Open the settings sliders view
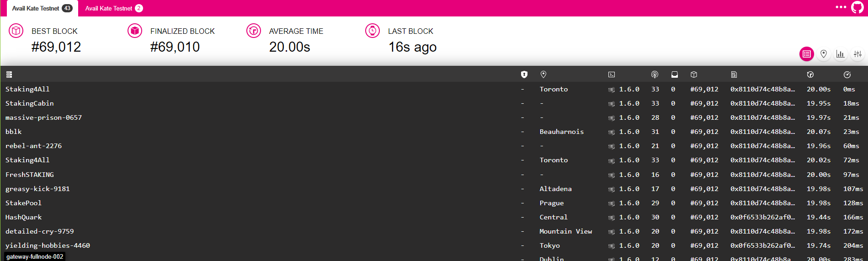 [x=857, y=54]
